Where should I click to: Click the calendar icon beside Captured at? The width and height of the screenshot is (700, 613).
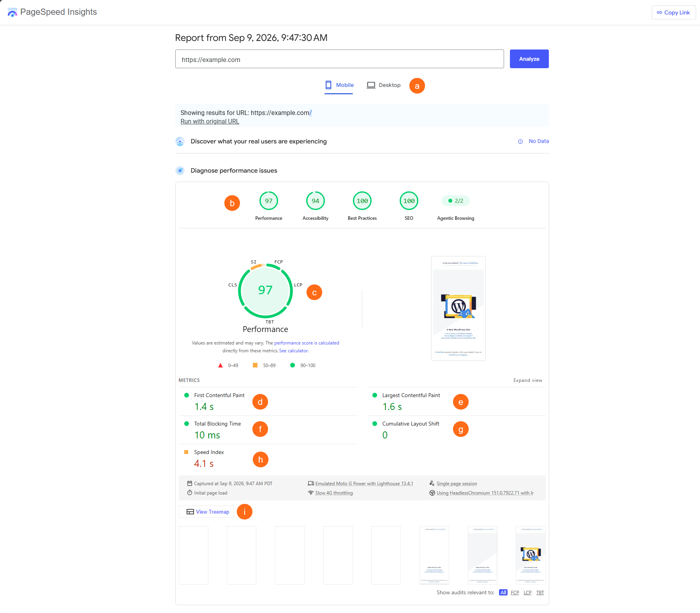point(190,483)
